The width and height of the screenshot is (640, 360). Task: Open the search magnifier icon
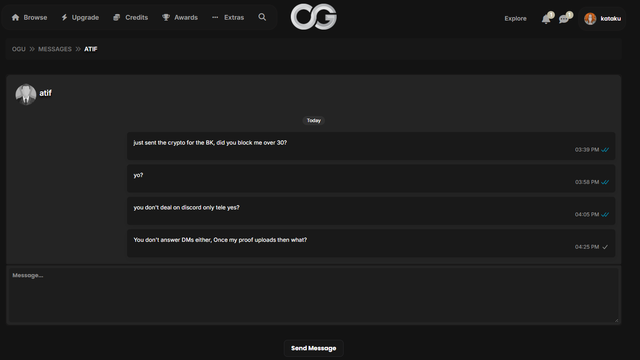coord(262,17)
